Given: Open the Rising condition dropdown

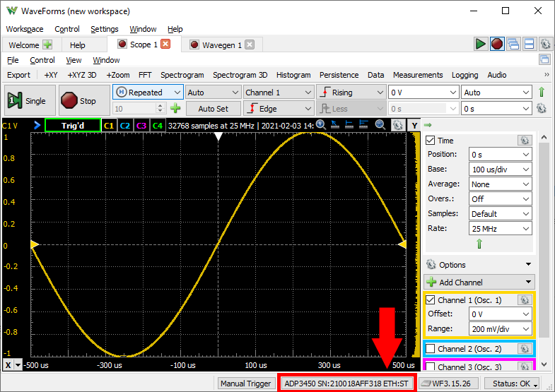Looking at the screenshot, I should coord(351,93).
